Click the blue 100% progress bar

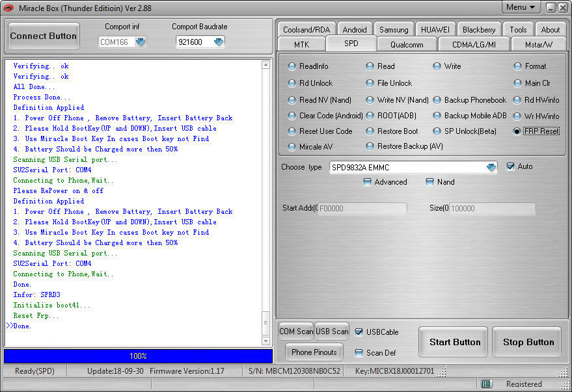138,356
